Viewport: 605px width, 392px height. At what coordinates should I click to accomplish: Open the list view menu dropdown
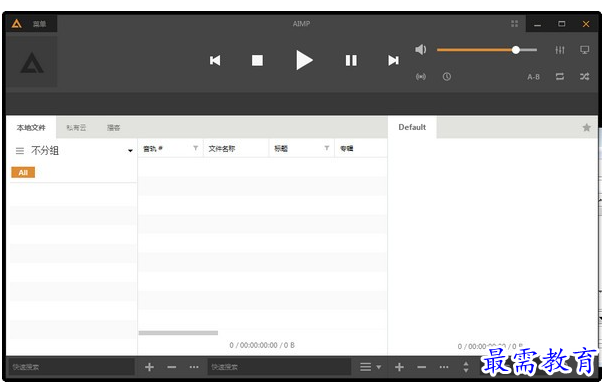pyautogui.click(x=370, y=367)
